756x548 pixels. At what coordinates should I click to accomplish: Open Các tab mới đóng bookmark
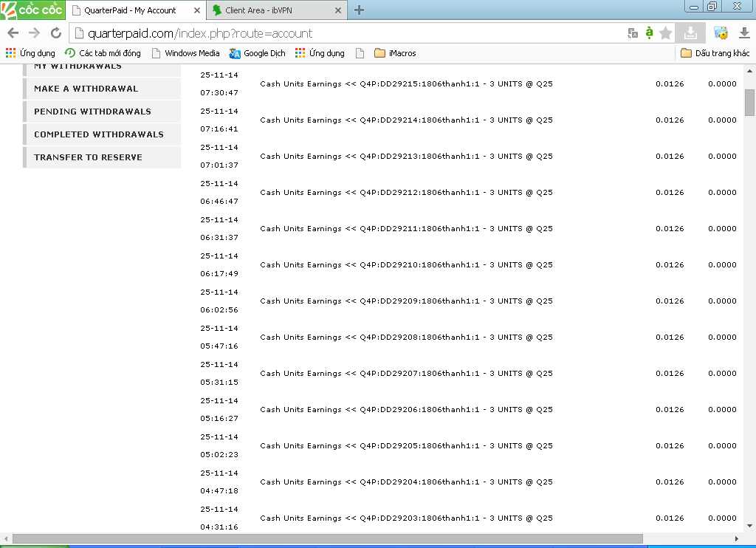[x=103, y=53]
